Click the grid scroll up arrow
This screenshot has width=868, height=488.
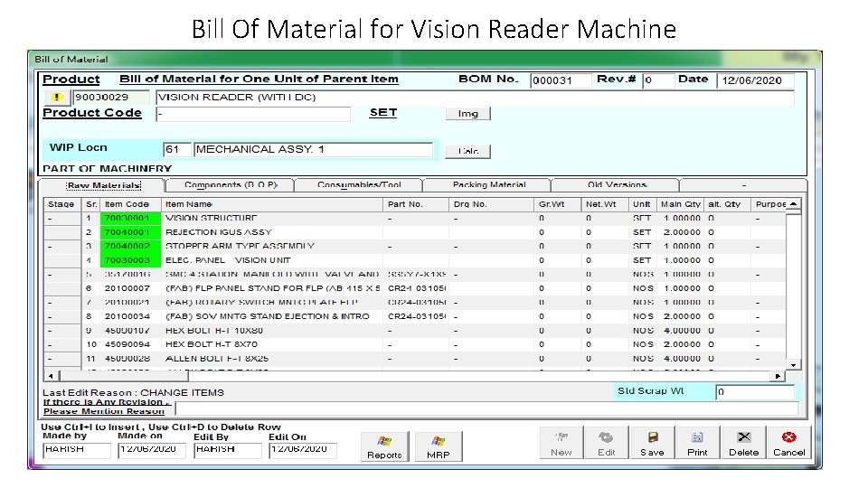point(793,204)
